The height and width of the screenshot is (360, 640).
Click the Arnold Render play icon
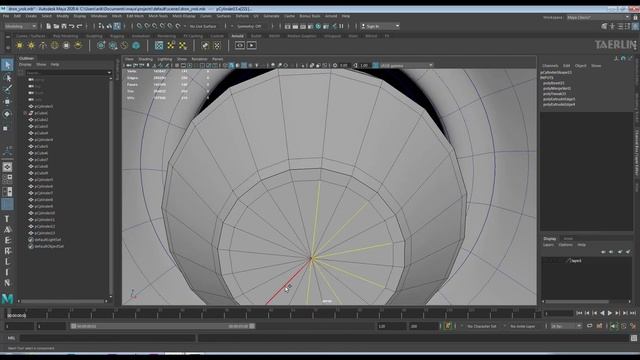(251, 45)
